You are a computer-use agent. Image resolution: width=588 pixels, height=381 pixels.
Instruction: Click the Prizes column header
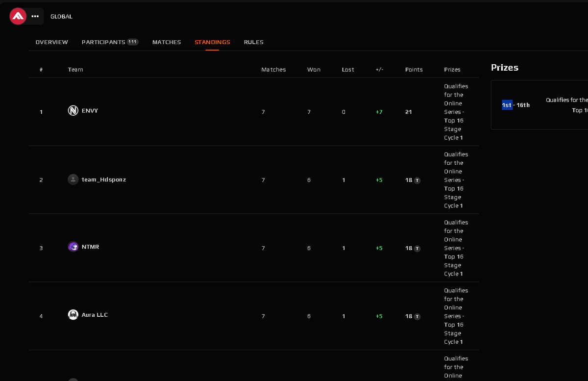click(452, 70)
